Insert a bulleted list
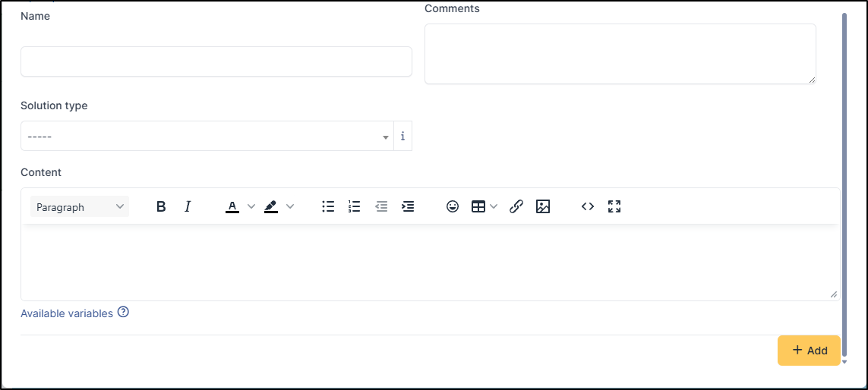 (328, 206)
